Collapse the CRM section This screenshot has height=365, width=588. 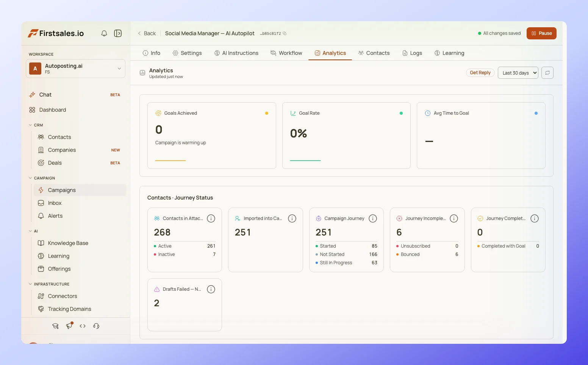[36, 125]
